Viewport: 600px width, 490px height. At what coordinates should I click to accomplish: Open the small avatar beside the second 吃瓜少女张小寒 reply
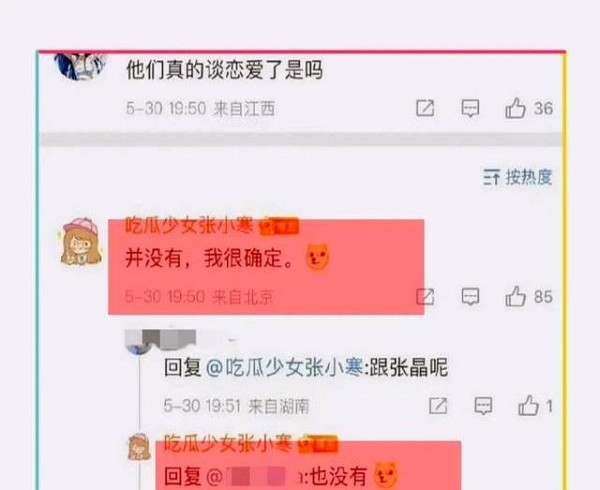(x=139, y=447)
